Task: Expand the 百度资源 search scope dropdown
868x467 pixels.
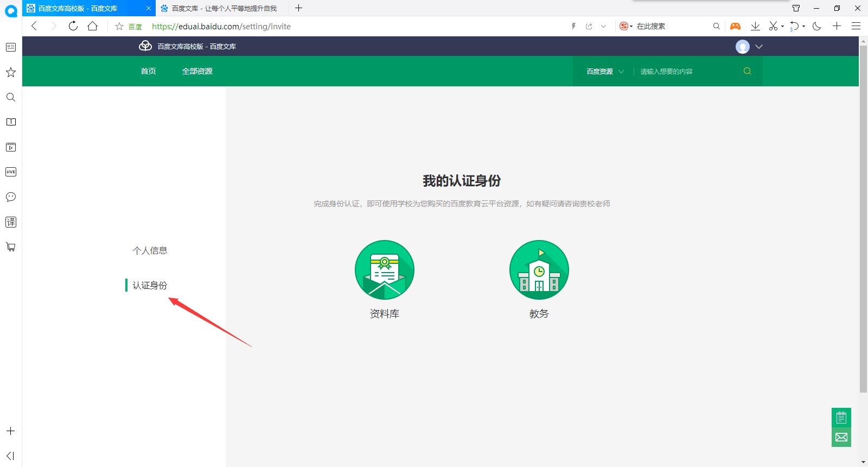Action: pos(605,71)
